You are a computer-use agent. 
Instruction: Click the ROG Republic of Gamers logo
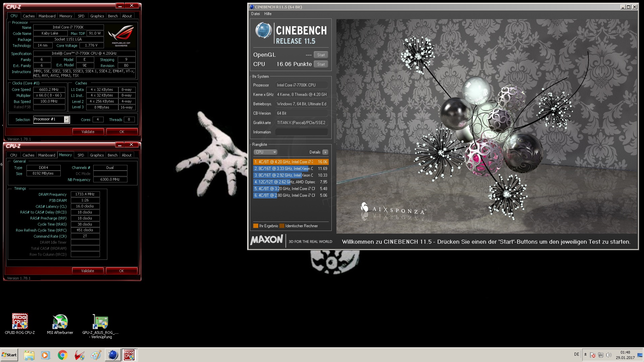pyautogui.click(x=121, y=36)
